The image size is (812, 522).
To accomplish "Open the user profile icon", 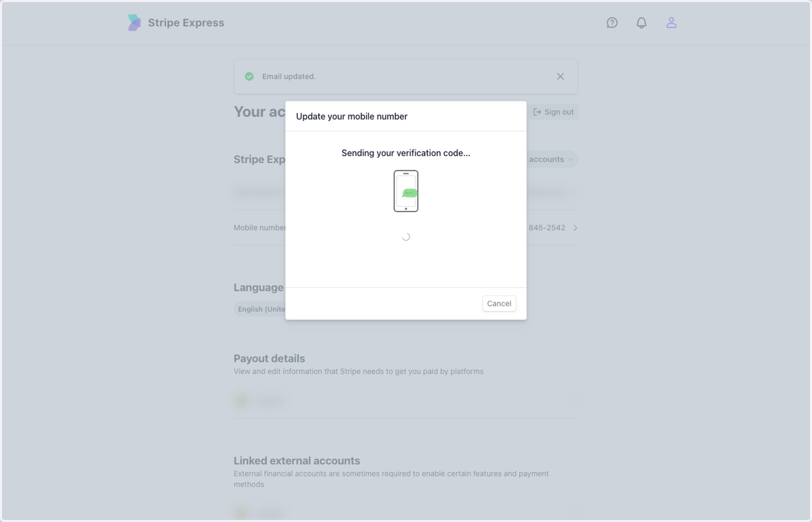I will tap(671, 22).
